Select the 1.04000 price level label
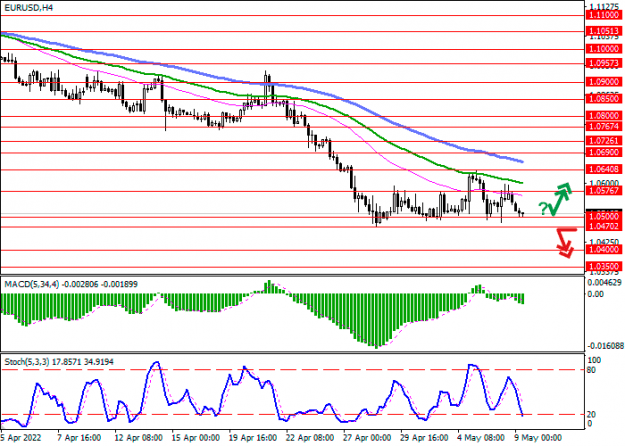 pyautogui.click(x=603, y=250)
